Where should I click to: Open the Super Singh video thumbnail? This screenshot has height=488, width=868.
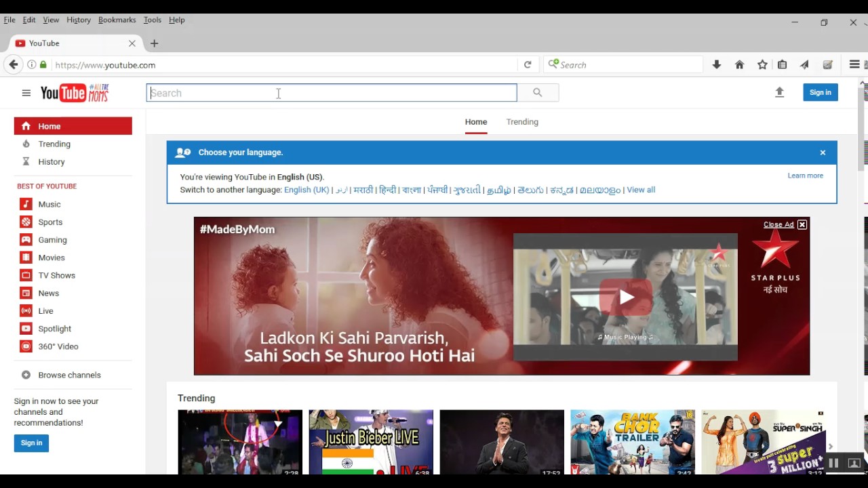click(x=764, y=442)
